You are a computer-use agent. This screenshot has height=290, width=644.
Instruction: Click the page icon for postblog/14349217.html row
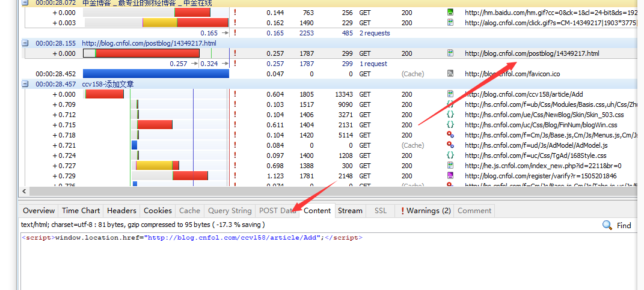[x=450, y=53]
